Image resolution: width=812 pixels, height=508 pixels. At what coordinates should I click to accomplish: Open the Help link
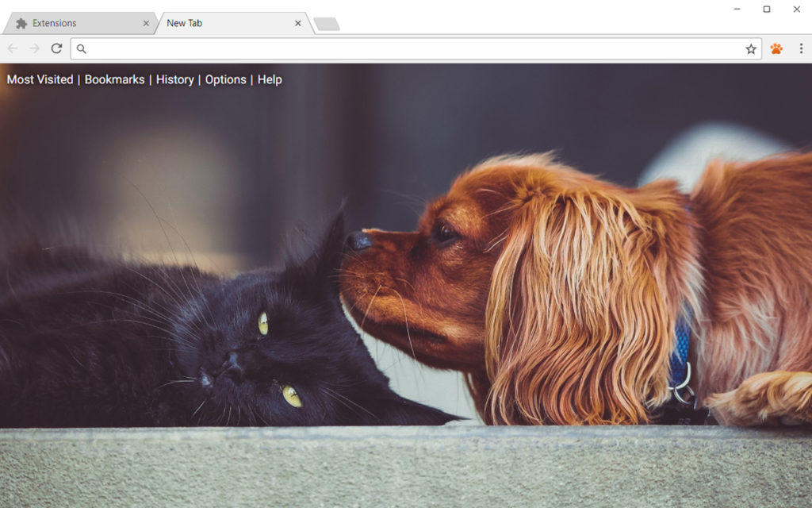[270, 79]
